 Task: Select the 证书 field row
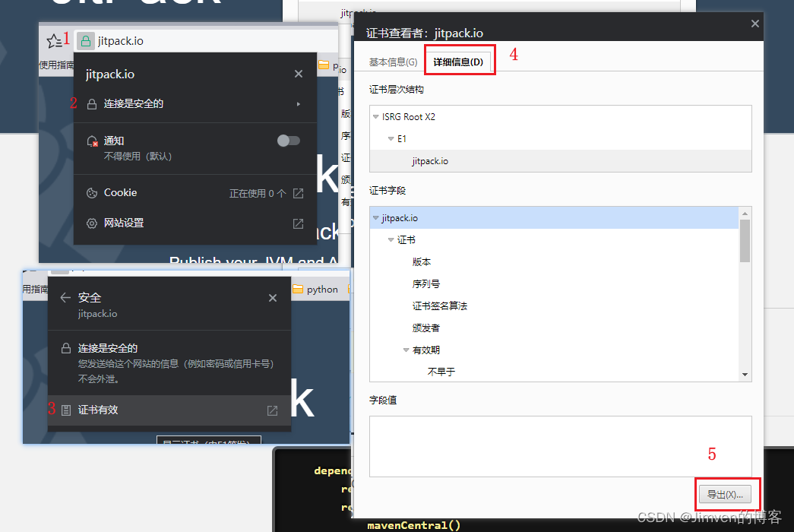[406, 239]
